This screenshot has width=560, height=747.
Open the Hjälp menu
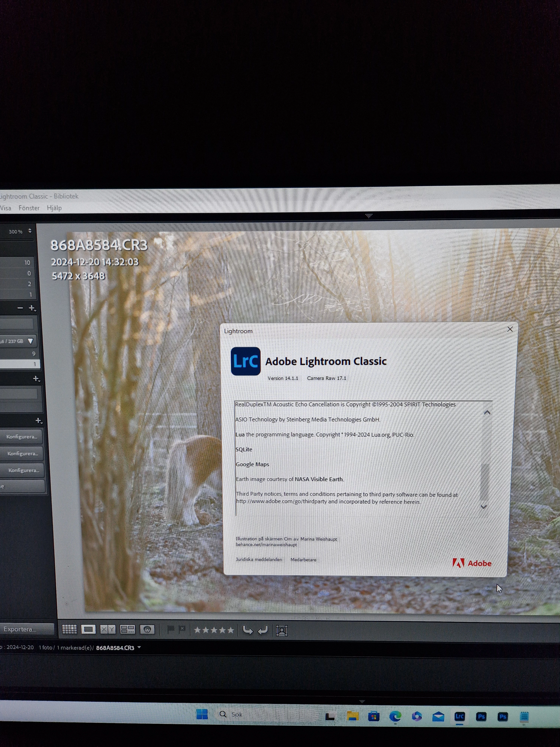(54, 208)
